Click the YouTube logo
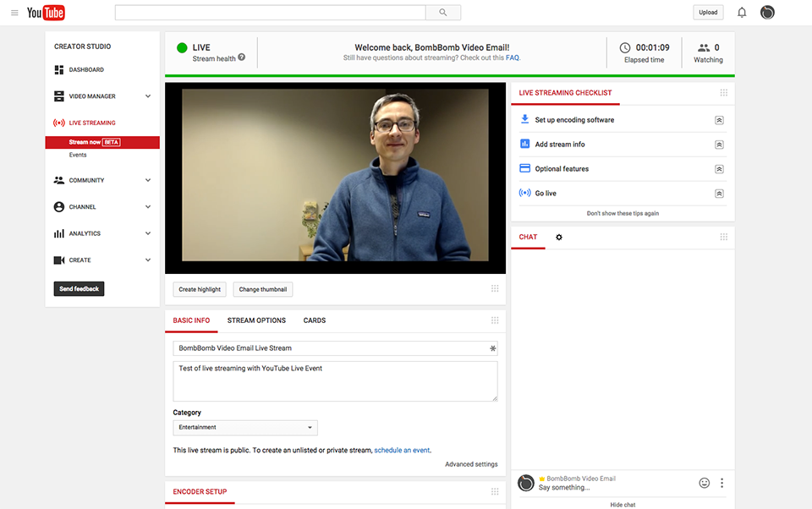 46,13
